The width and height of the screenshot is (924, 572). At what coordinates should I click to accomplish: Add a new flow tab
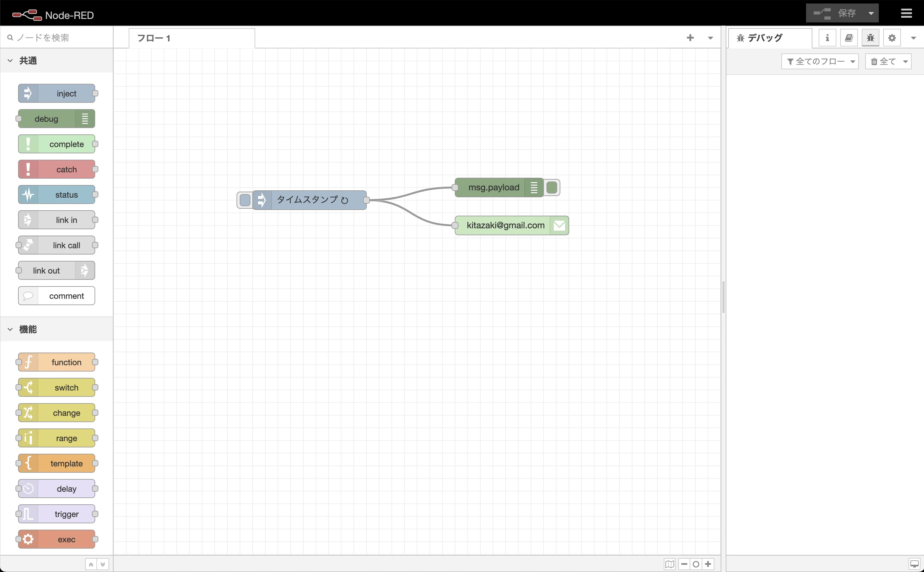click(x=690, y=37)
